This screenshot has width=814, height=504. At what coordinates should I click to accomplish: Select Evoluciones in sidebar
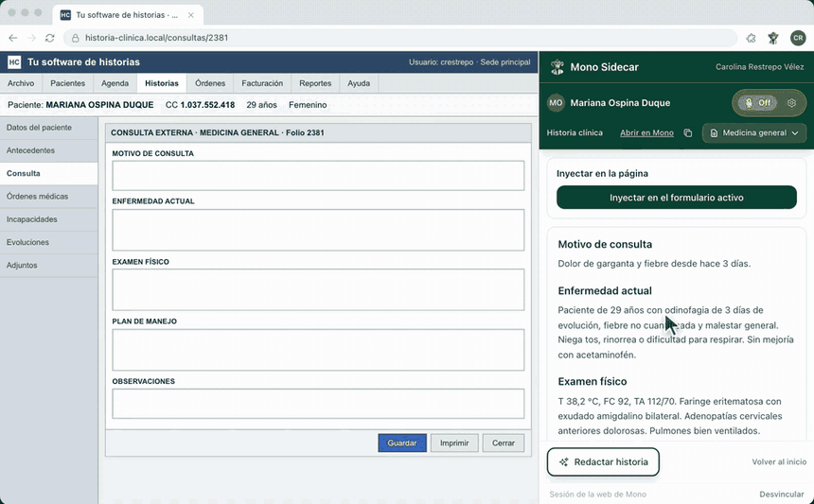tap(49, 242)
